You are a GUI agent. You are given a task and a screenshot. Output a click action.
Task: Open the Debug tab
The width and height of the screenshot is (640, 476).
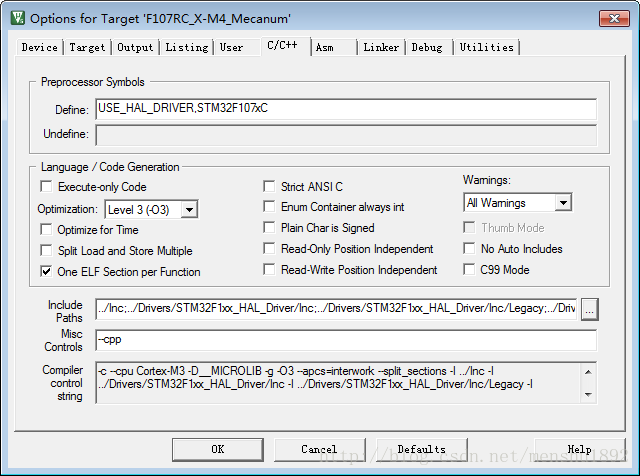(x=427, y=47)
